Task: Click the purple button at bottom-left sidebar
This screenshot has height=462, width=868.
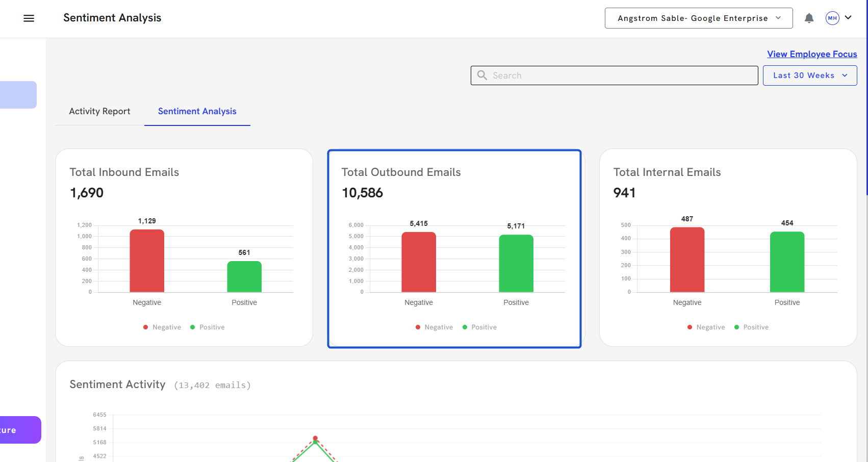Action: (x=19, y=430)
